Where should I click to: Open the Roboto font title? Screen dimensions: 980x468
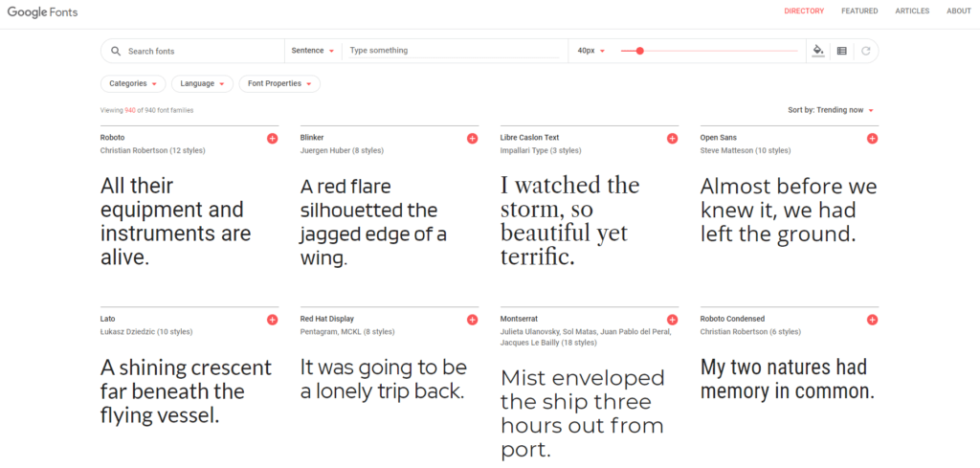click(112, 138)
